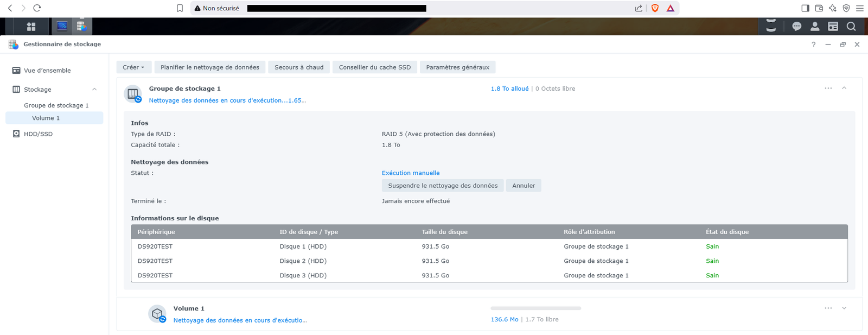Viewport: 868px width, 335px height.
Task: Select Stockage in the sidebar
Action: pyautogui.click(x=54, y=90)
